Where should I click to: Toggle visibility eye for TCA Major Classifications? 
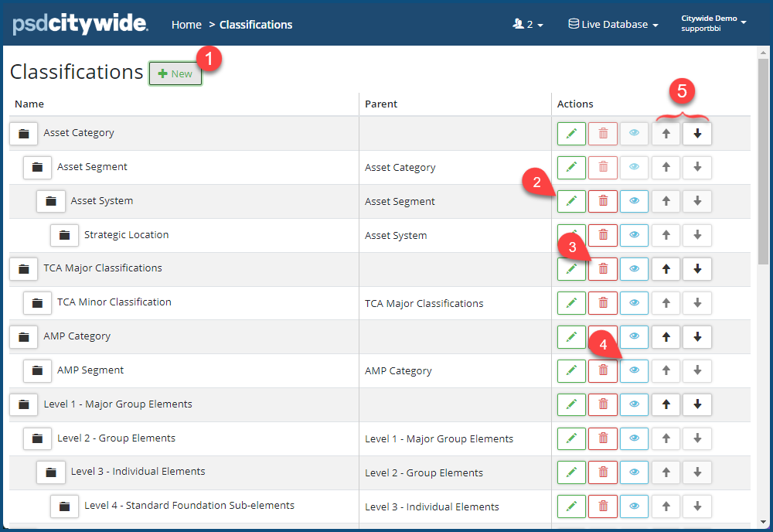634,269
